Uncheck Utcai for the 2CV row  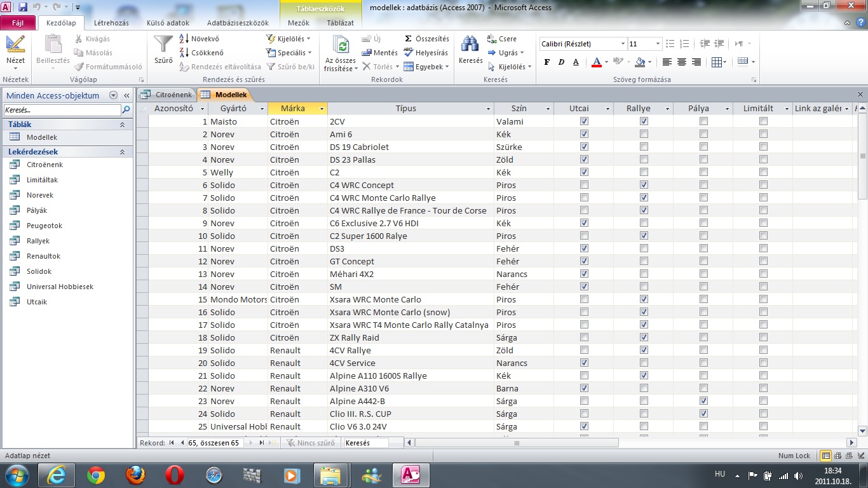584,121
